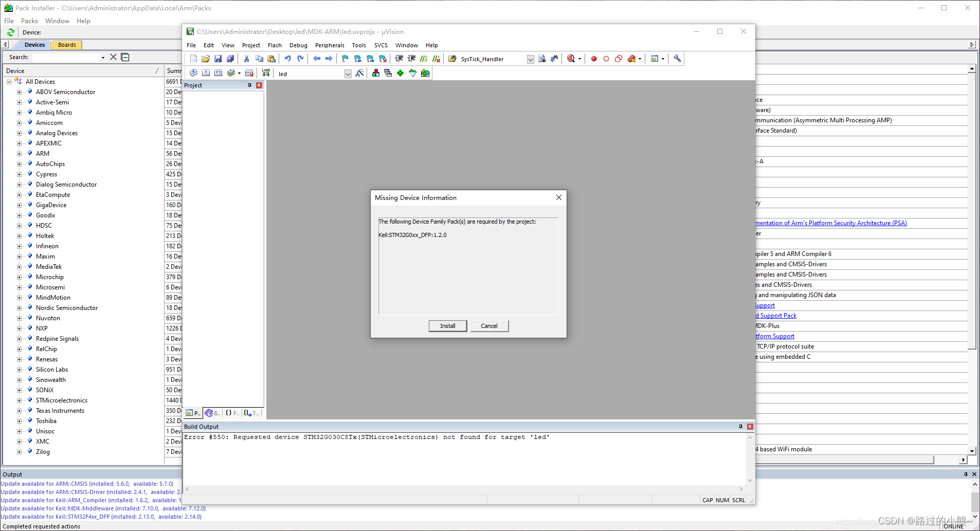Click the Comment selection icon
Screen dimensions: 980x531
click(x=424, y=59)
